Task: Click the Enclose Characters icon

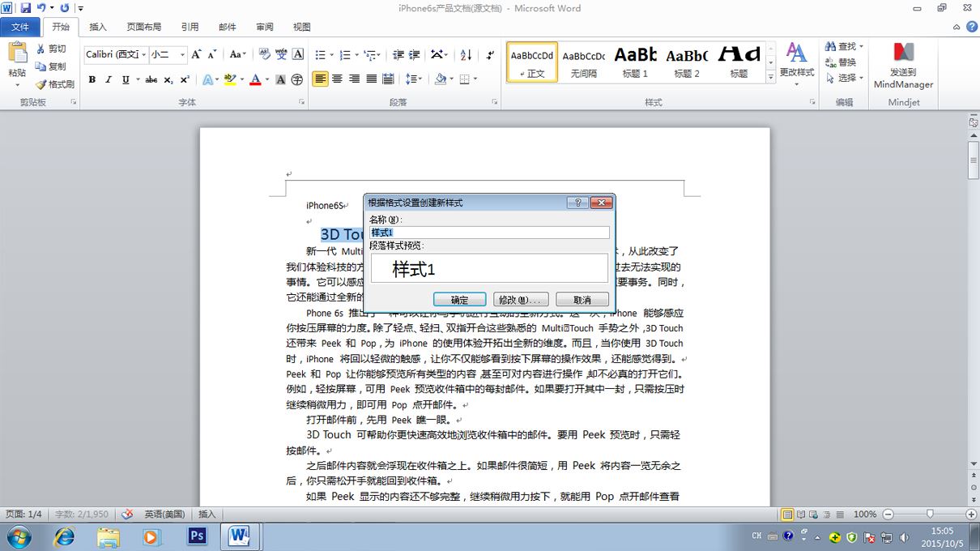Action: click(297, 79)
